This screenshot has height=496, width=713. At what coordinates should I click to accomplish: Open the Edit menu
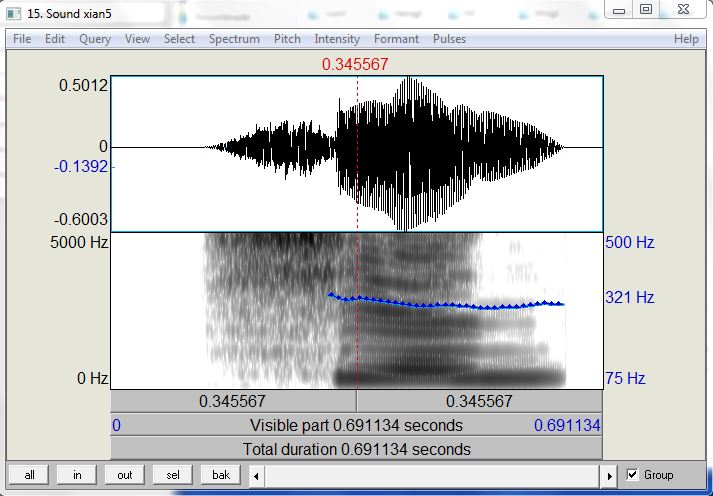point(55,39)
